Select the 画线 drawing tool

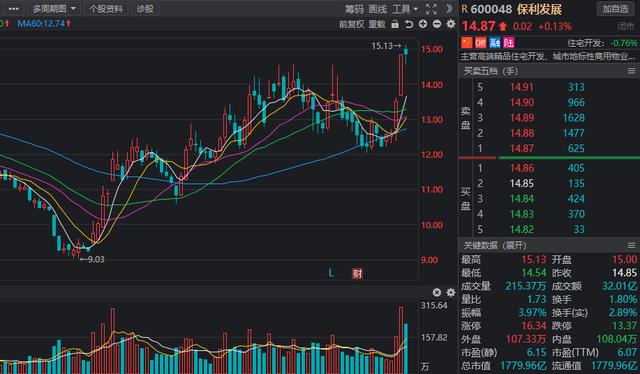point(377,9)
